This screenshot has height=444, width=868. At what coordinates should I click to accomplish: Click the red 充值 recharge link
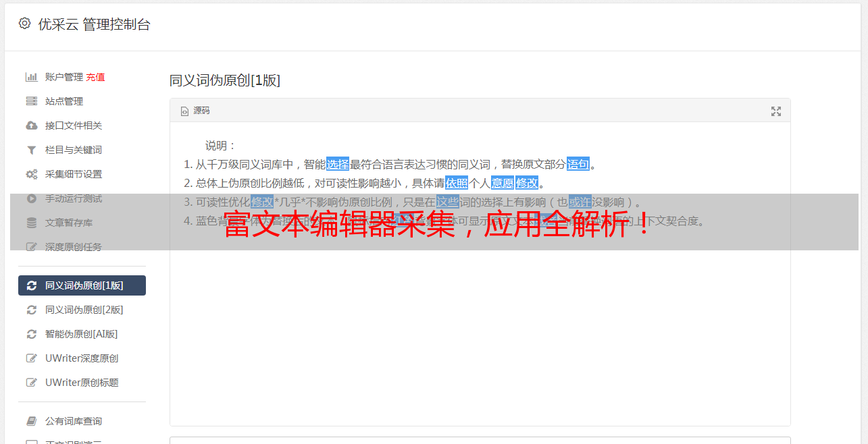95,77
